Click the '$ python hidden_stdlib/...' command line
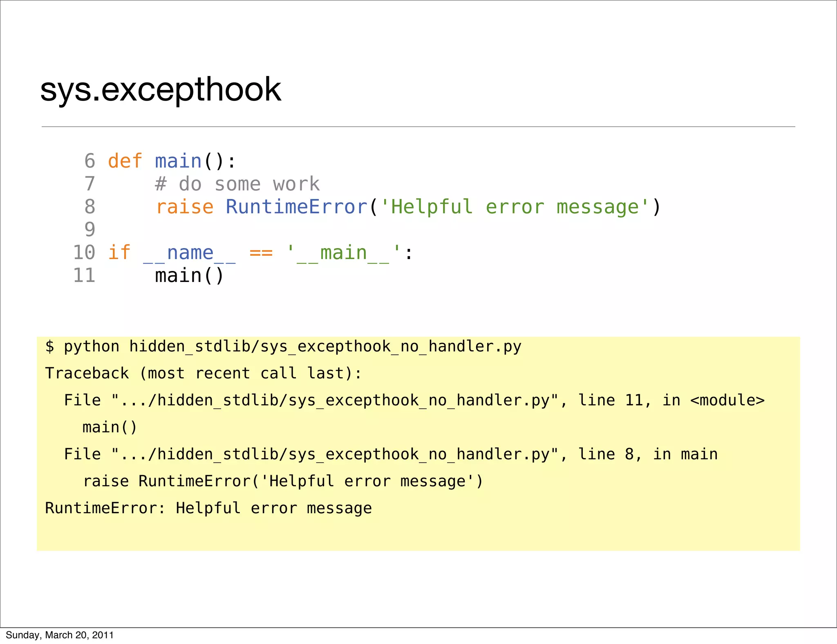The height and width of the screenshot is (644, 837). (x=283, y=347)
